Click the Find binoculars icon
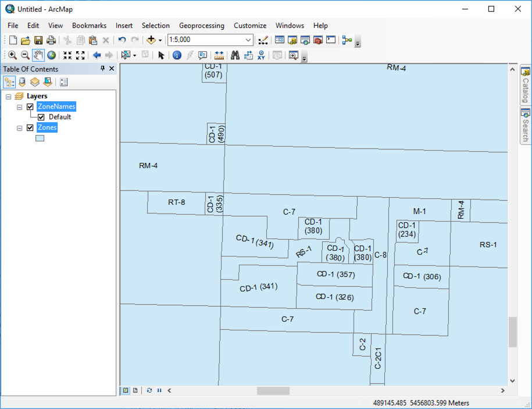The image size is (532, 409). [235, 55]
